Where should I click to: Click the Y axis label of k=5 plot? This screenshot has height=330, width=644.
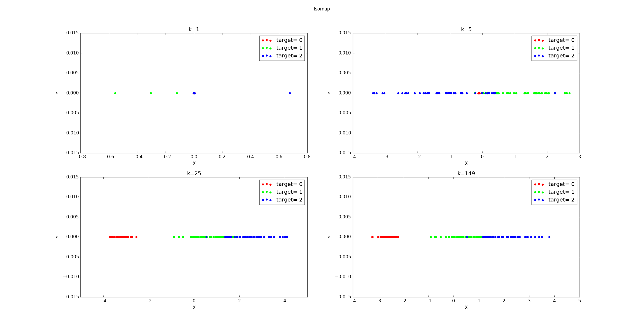pyautogui.click(x=330, y=93)
